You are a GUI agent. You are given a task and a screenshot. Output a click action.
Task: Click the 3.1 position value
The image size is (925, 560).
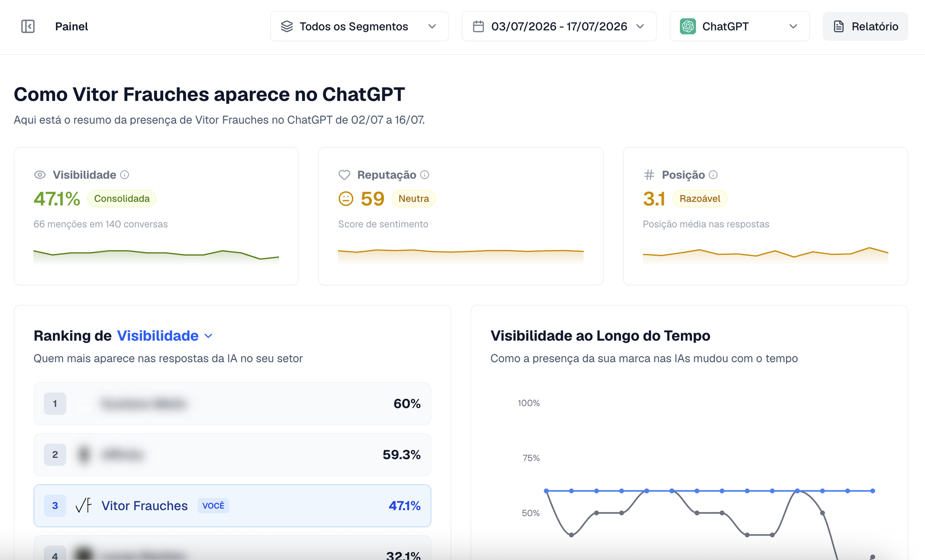[654, 199]
